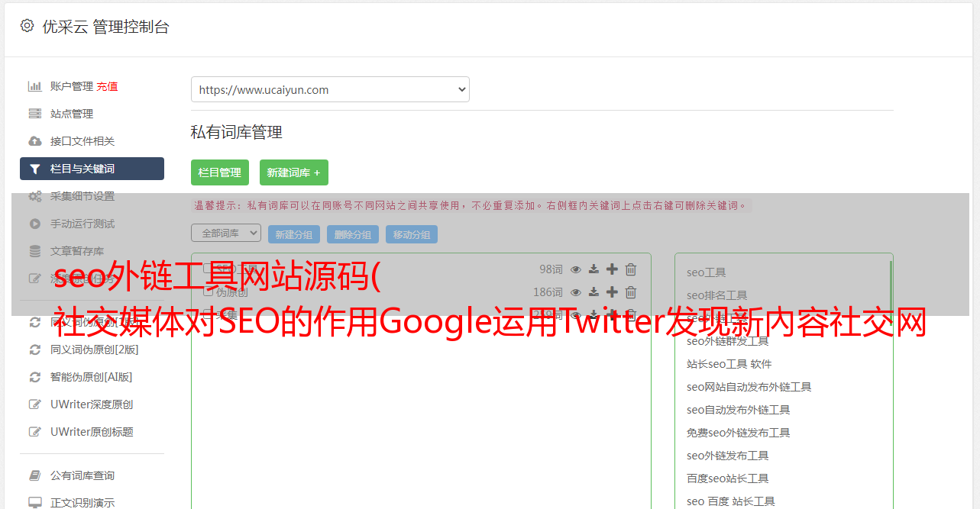Go to 手动运行测试 page
Viewport: 980px width, 509px height.
click(x=82, y=224)
